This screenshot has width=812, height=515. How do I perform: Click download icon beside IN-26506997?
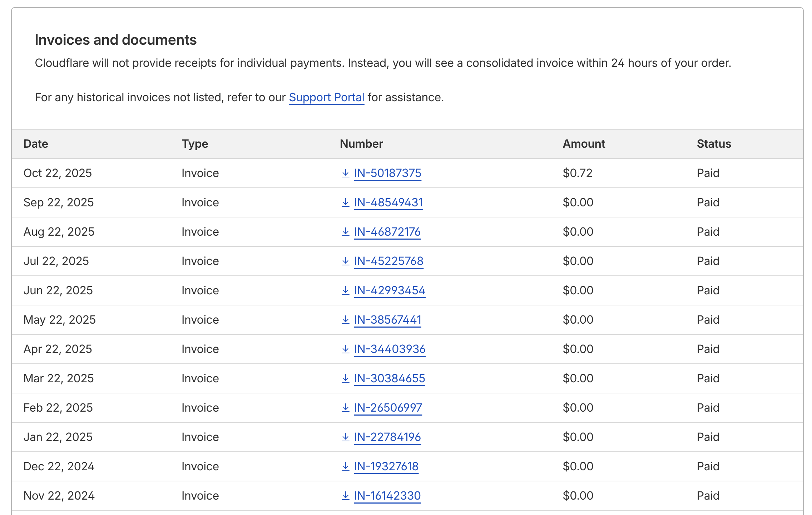(x=345, y=408)
